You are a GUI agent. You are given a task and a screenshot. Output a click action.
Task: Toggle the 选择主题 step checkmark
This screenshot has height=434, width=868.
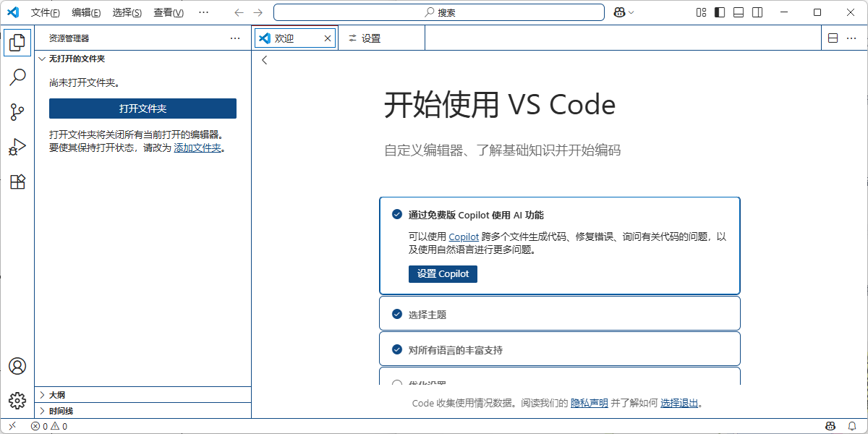396,314
